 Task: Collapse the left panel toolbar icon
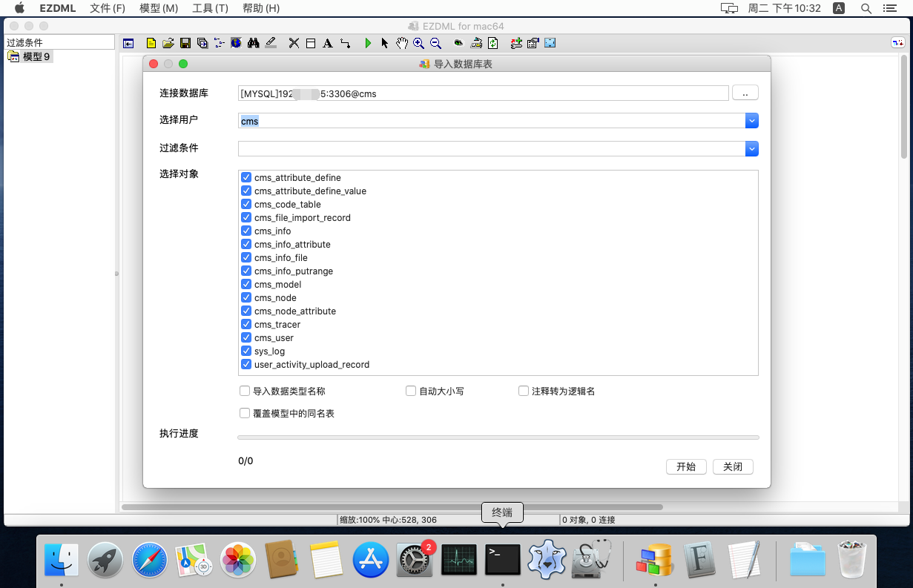pyautogui.click(x=128, y=43)
